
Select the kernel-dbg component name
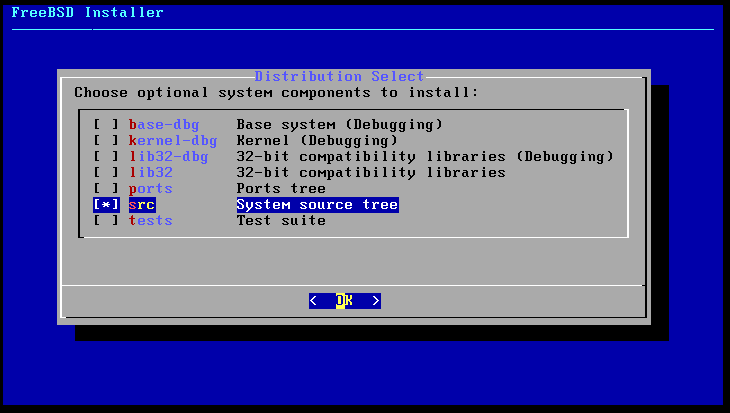(x=173, y=141)
